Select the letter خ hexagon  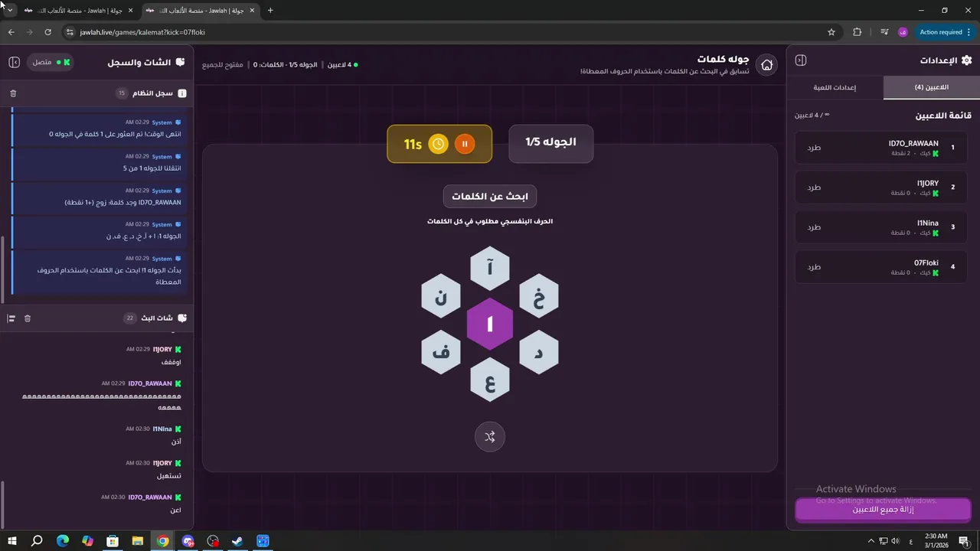coord(539,297)
